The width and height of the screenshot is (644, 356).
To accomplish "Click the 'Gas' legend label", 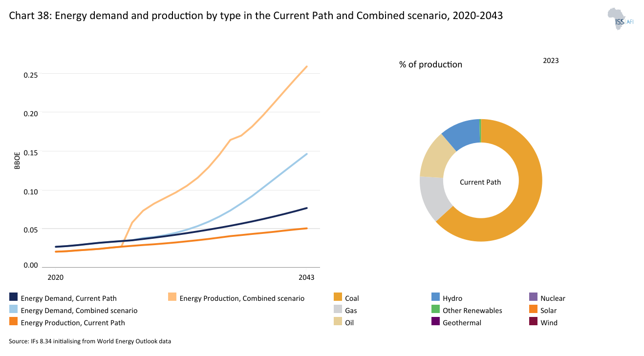I will pos(351,310).
